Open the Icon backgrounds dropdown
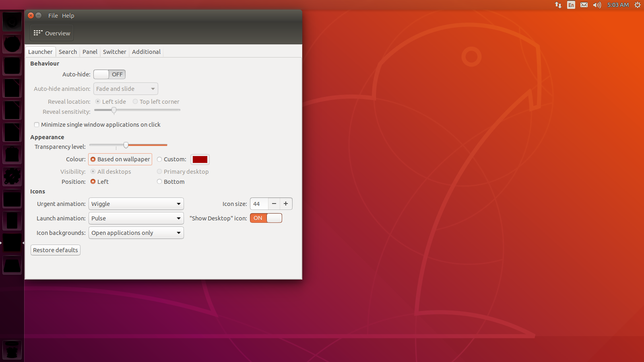This screenshot has height=362, width=644. 136,232
